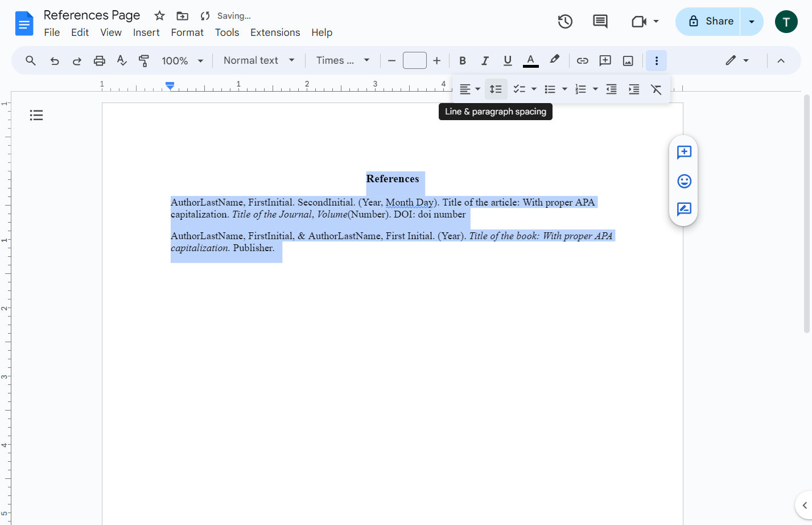Insert an image
812x525 pixels.
628,60
